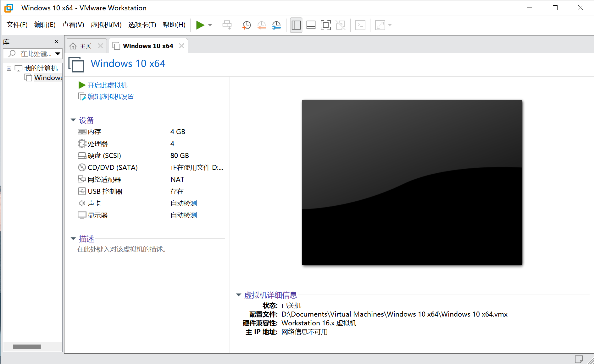Maximize the VMware Workstation window

click(555, 8)
